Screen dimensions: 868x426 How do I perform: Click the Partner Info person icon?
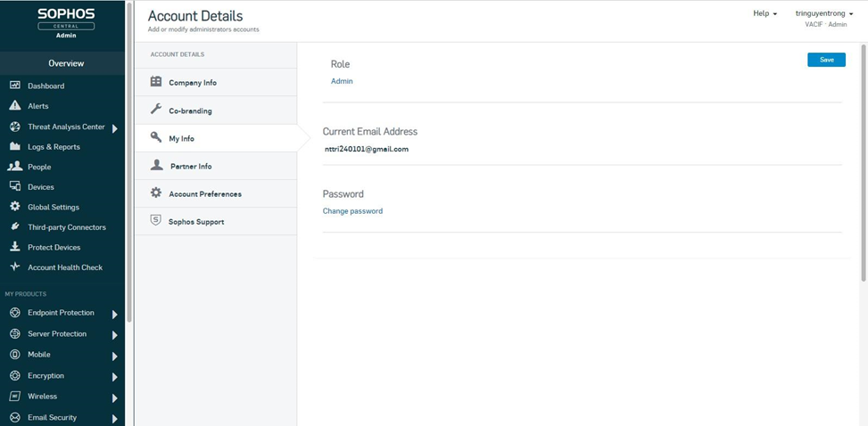point(157,166)
